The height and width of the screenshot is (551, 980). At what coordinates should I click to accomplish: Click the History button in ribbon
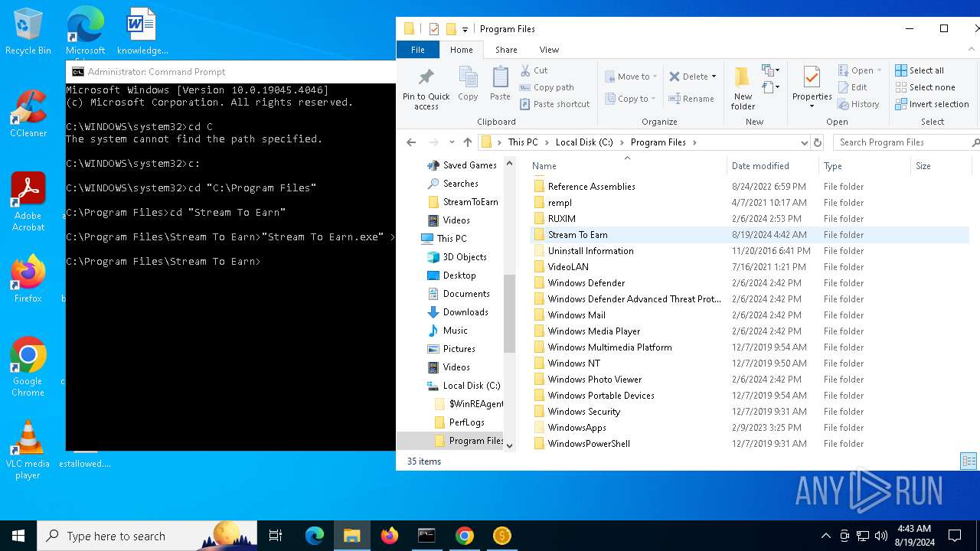point(858,104)
